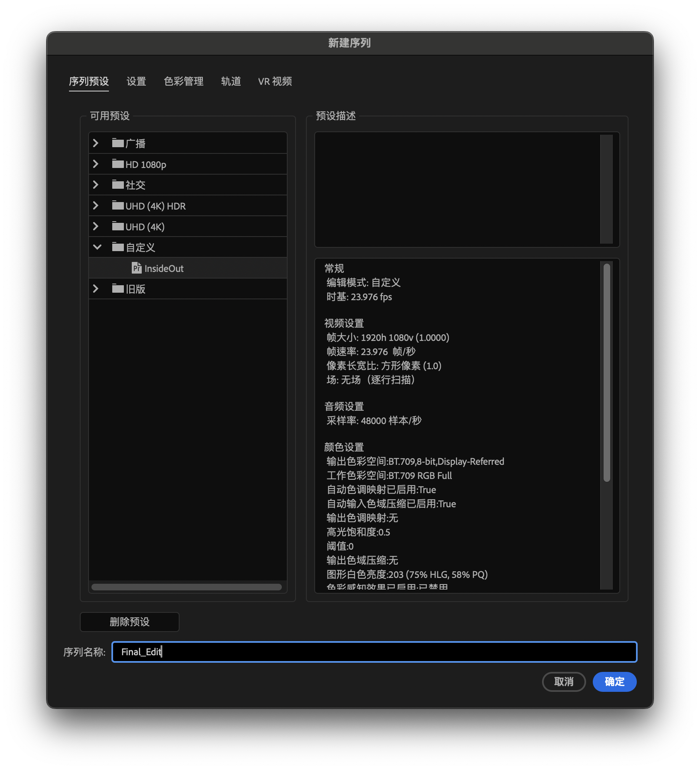Click the 社交 folder label

136,185
